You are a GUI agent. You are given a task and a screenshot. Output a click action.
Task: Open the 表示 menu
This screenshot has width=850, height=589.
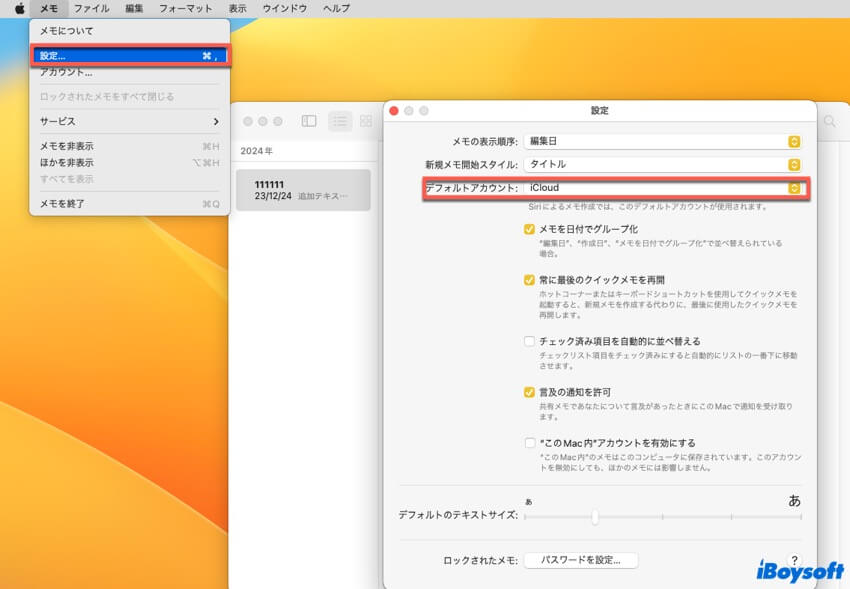(237, 8)
